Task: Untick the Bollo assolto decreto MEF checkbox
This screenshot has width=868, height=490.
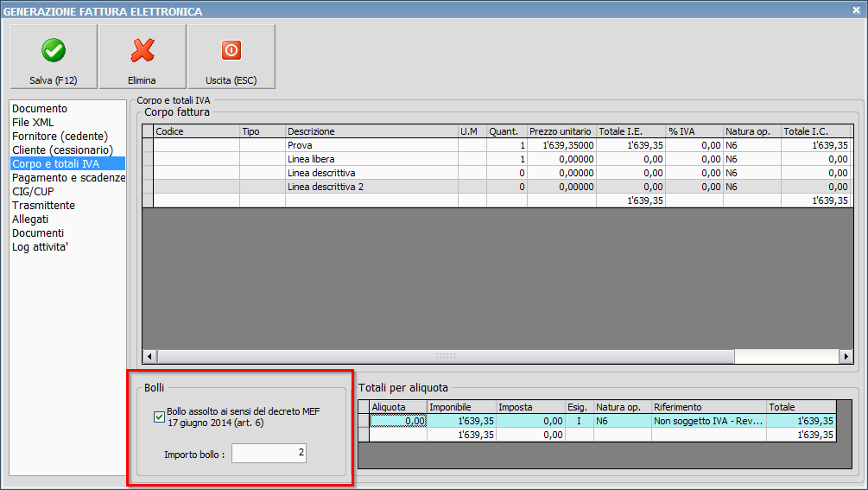Action: tap(160, 417)
